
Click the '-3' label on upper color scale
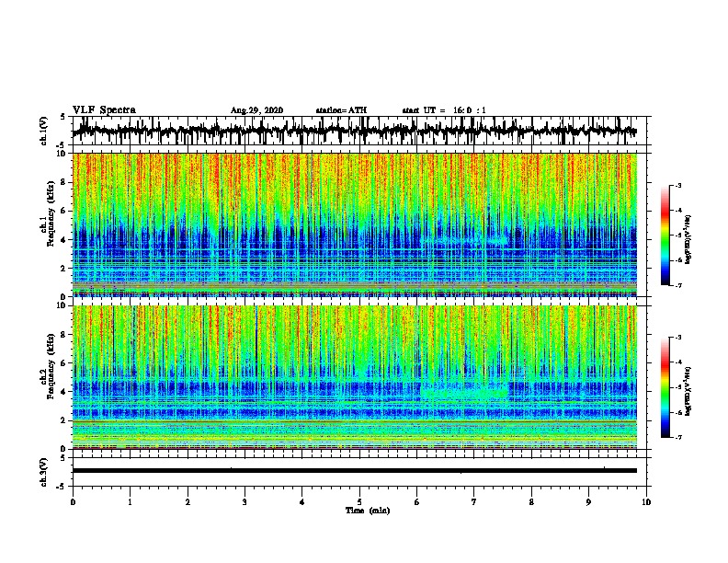(x=678, y=186)
